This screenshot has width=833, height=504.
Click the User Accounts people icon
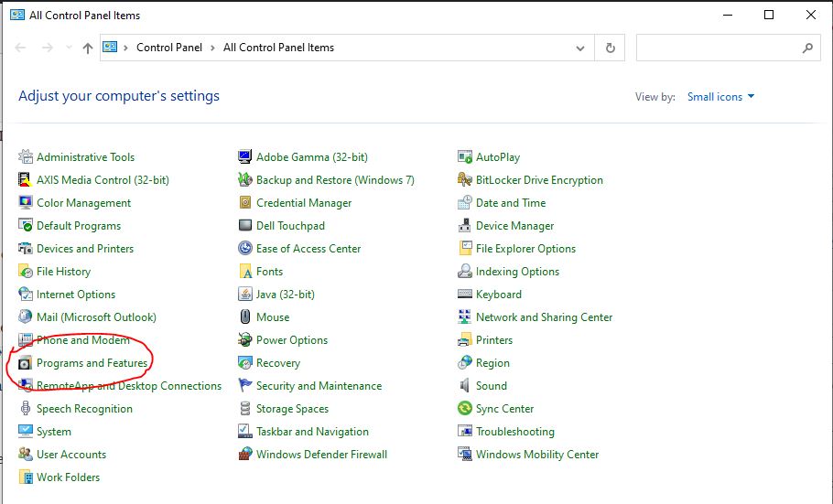pos(25,454)
